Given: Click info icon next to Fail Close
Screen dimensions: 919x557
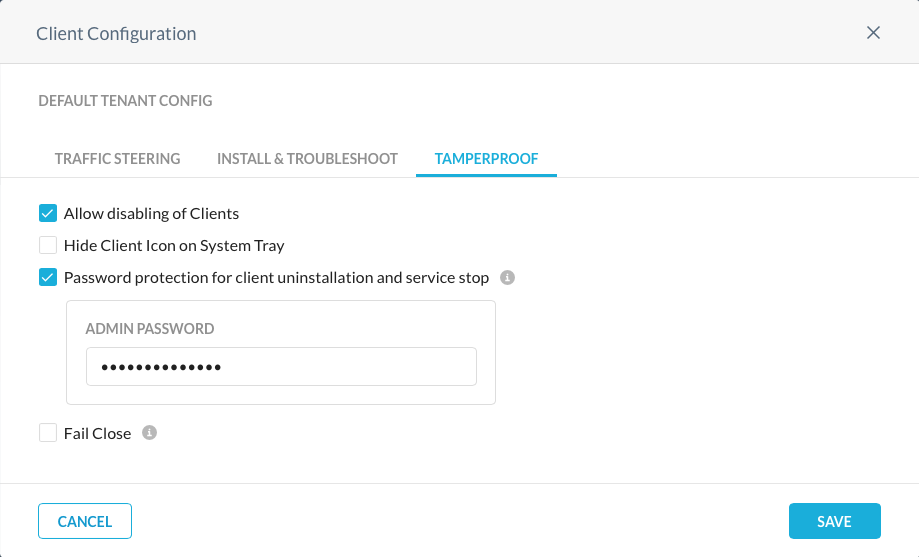Looking at the screenshot, I should point(150,433).
